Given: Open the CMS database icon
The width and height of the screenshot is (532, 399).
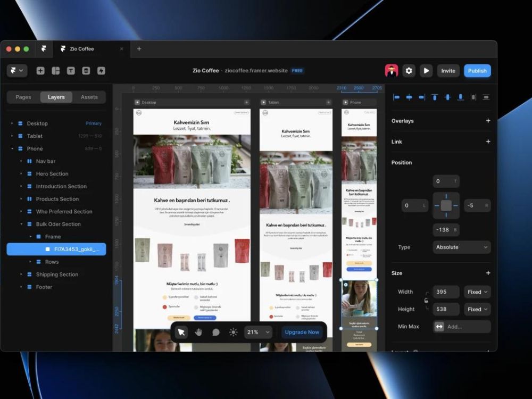Looking at the screenshot, I should click(x=86, y=71).
